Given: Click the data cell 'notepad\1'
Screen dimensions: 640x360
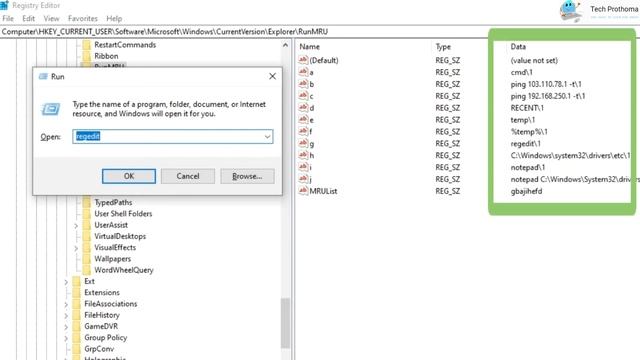Looking at the screenshot, I should (528, 167).
